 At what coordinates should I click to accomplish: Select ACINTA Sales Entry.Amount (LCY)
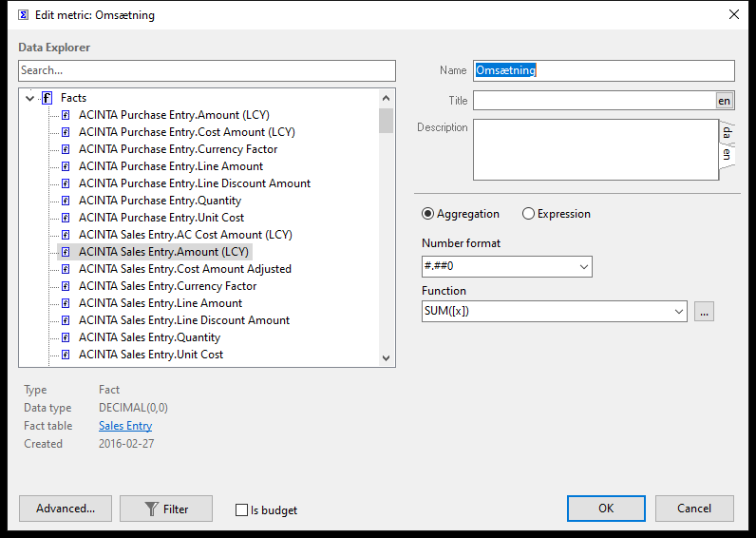pyautogui.click(x=164, y=252)
